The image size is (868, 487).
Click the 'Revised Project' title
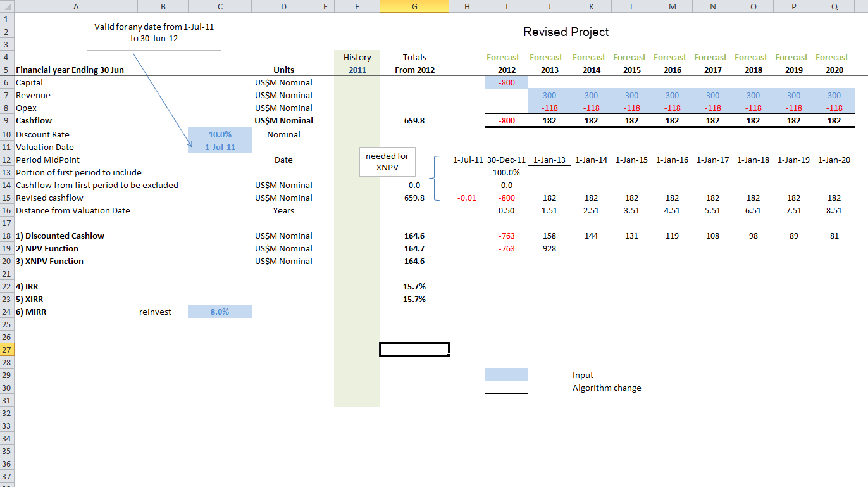click(566, 32)
